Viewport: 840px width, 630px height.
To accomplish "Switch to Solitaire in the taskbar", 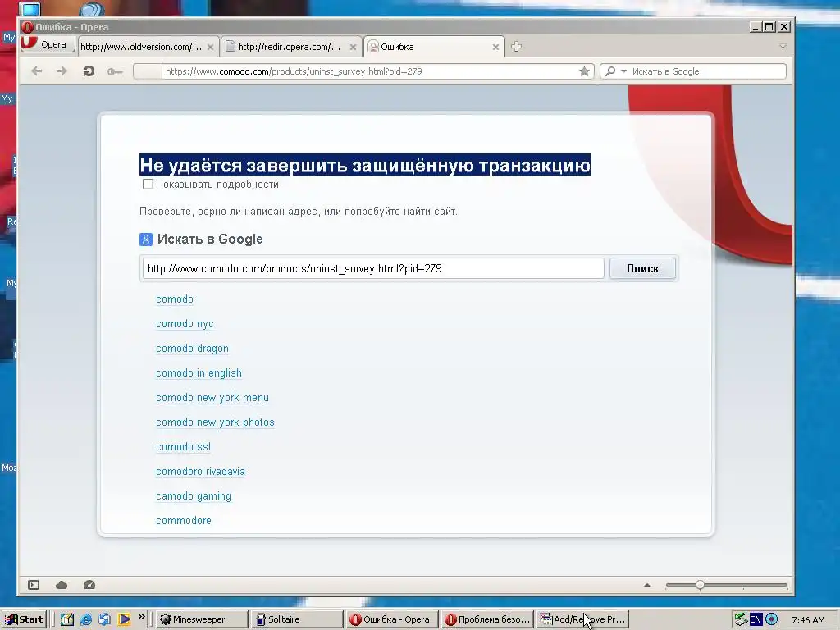I will point(297,619).
